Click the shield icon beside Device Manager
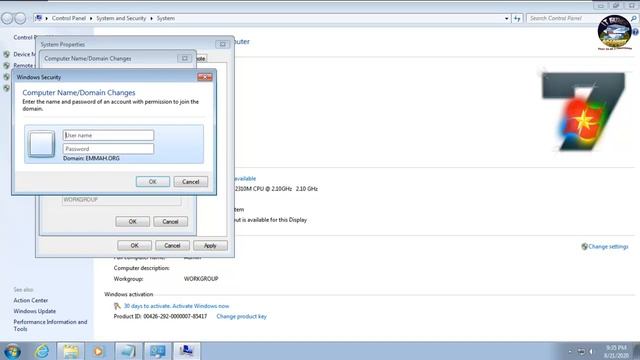Image resolution: width=640 pixels, height=360 pixels. [7, 54]
